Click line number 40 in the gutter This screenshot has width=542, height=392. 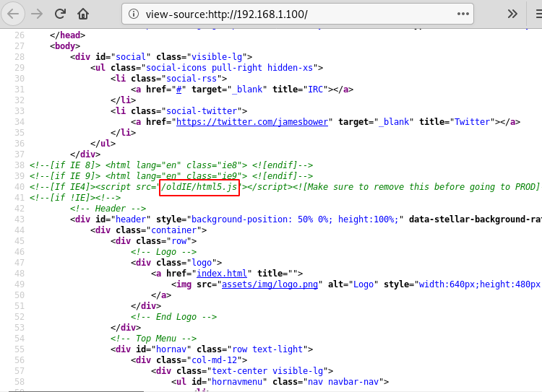point(20,187)
